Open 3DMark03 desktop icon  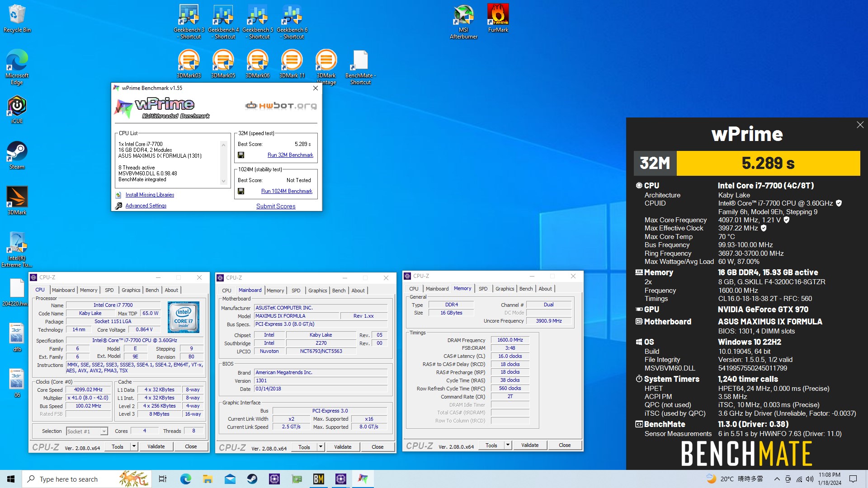pyautogui.click(x=189, y=64)
